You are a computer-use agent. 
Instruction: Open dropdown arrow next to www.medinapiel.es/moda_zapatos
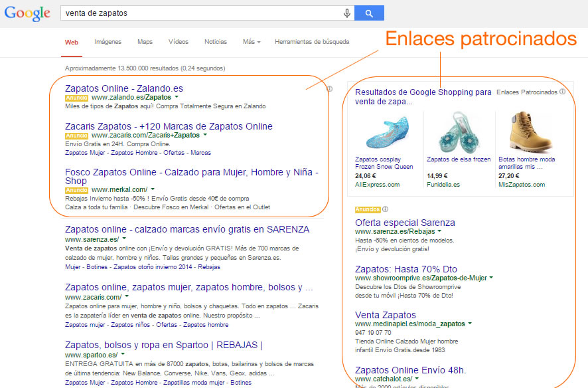[470, 324]
